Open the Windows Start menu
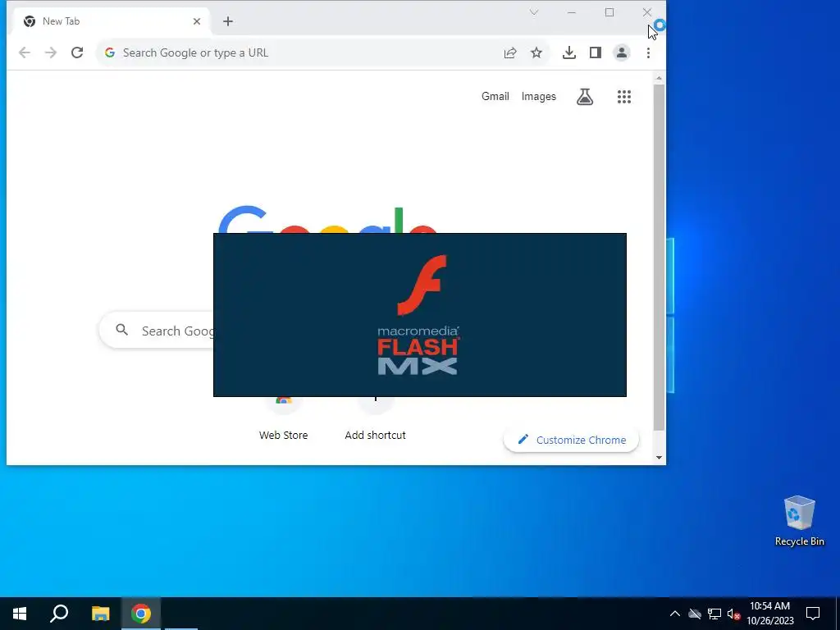Viewport: 840px width, 630px height. coord(20,614)
